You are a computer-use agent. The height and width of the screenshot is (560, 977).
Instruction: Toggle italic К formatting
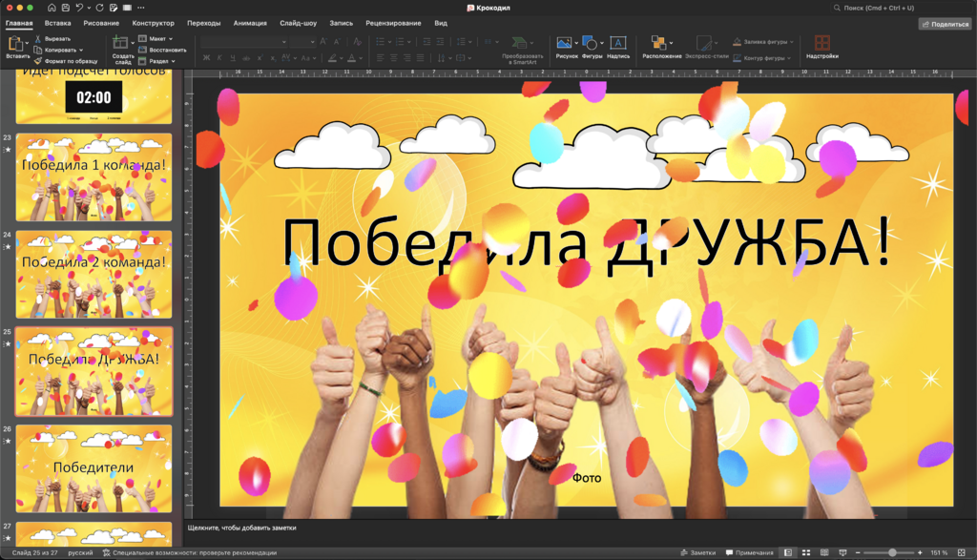[x=219, y=58]
